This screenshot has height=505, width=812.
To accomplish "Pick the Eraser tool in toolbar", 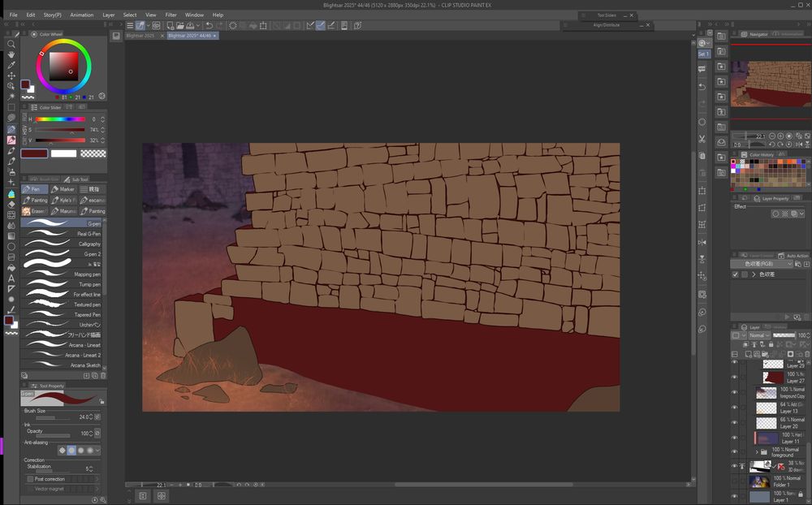I will (11, 205).
